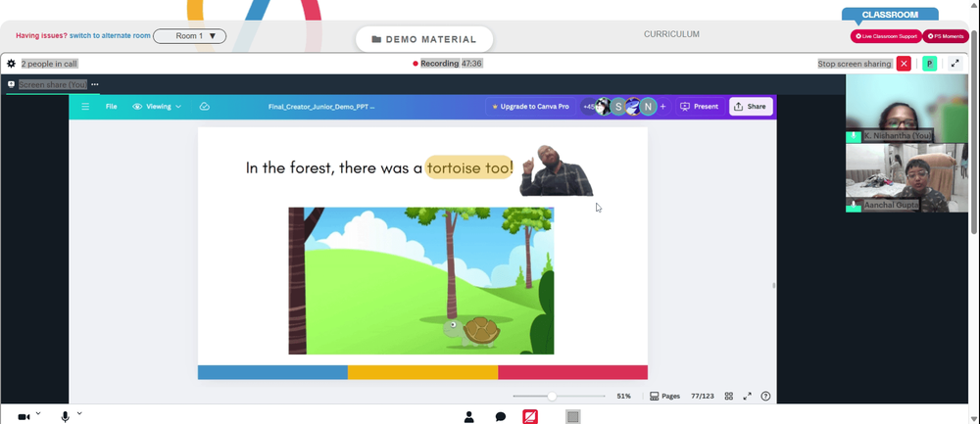Toggle the camera on or off
Image resolution: width=980 pixels, height=424 pixels.
[x=24, y=417]
